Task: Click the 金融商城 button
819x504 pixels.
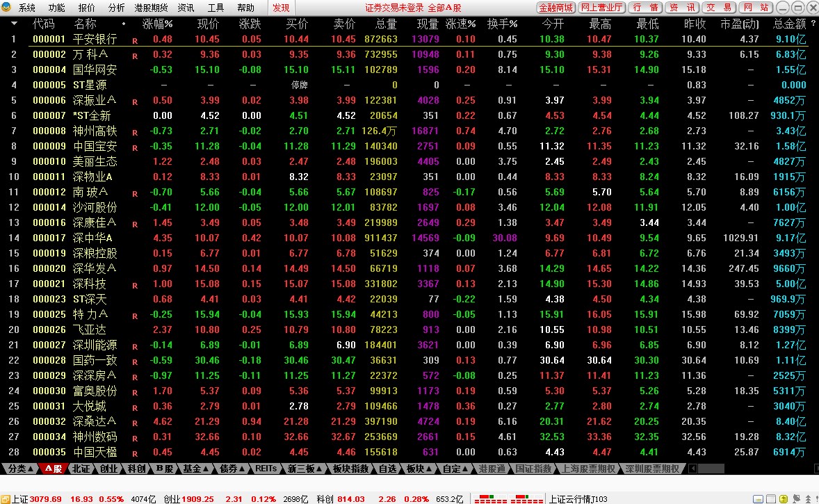Action: pos(556,8)
